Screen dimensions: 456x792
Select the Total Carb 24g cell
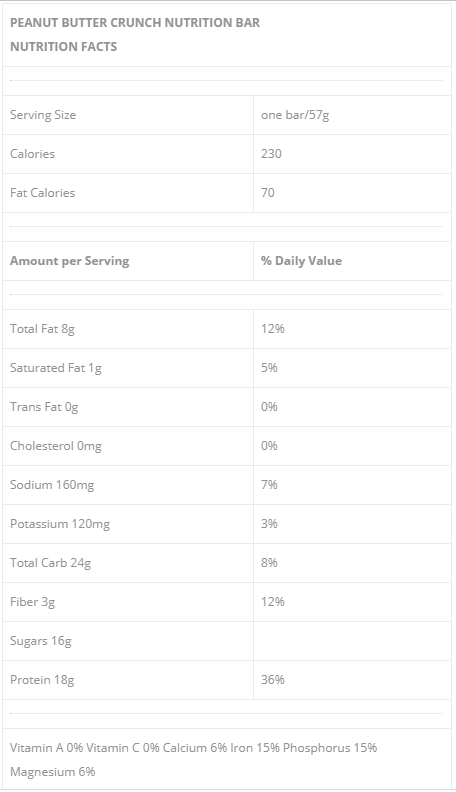(128, 562)
